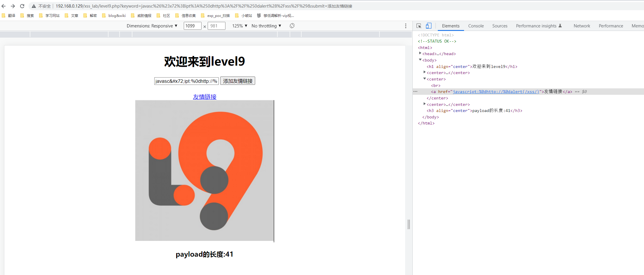Click the 添加友情链接 submit button
The height and width of the screenshot is (275, 644).
click(x=238, y=81)
